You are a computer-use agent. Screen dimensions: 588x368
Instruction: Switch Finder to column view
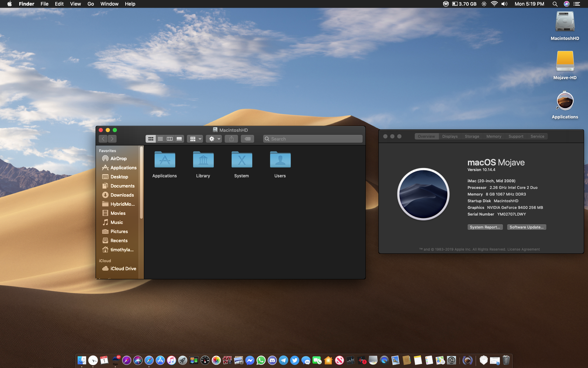pos(170,139)
